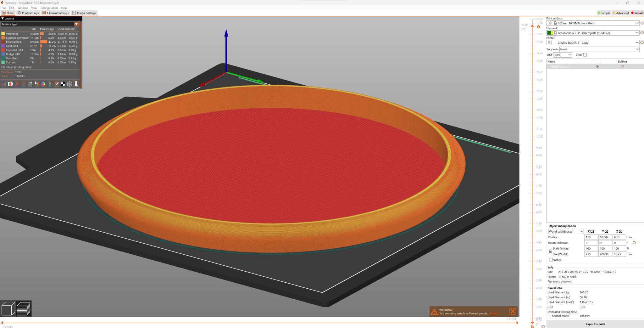Open layer slider settings cog icon
The height and width of the screenshot is (328, 644).
tap(543, 326)
